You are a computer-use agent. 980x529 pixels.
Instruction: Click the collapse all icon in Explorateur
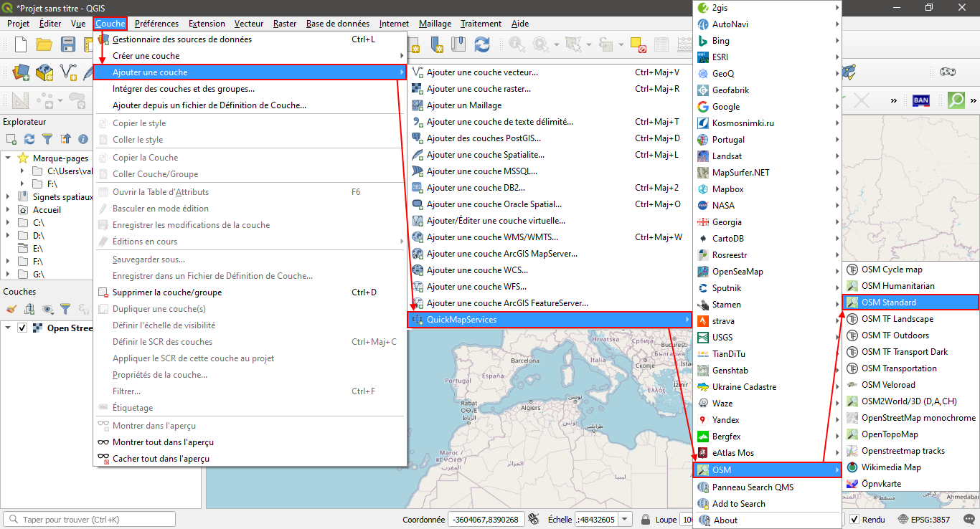coord(65,139)
